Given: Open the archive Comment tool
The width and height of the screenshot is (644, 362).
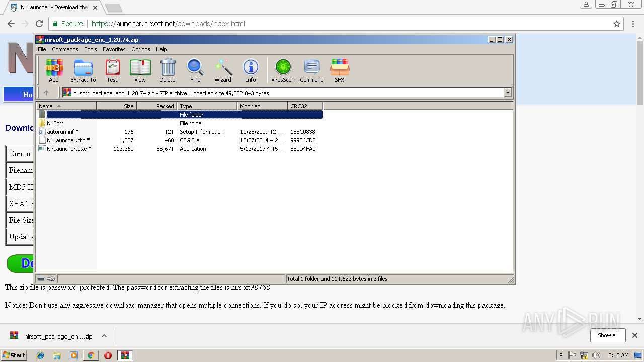Looking at the screenshot, I should [311, 70].
